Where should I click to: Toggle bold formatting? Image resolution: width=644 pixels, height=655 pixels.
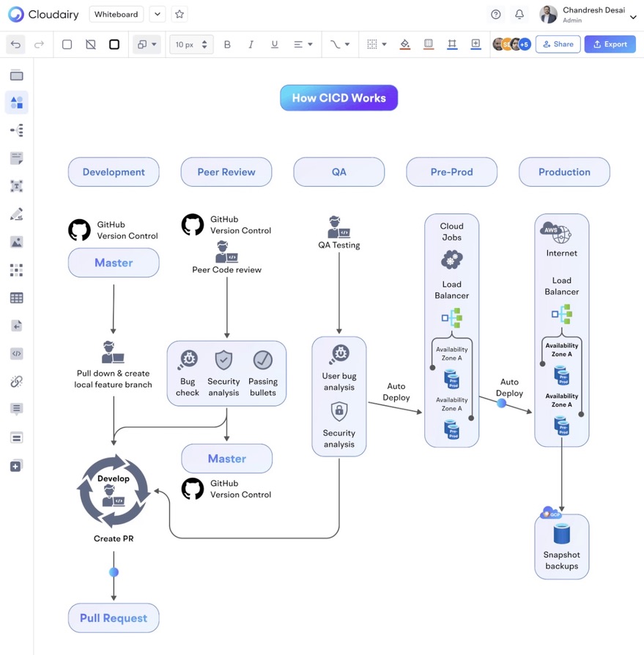pyautogui.click(x=227, y=44)
